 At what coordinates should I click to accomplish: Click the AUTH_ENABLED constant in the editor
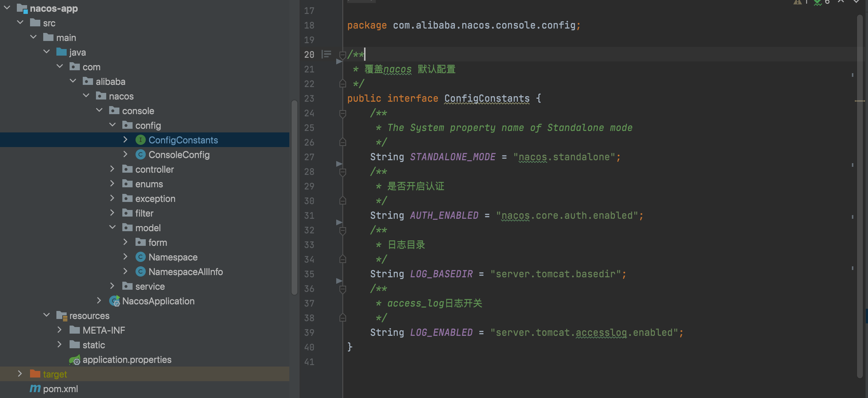(444, 215)
